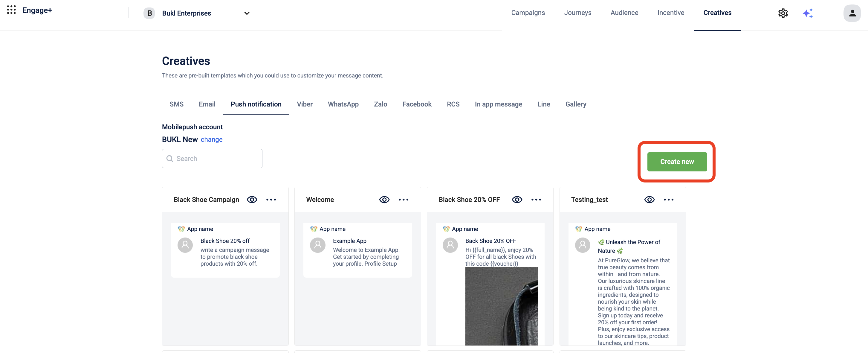
Task: Switch to the SMS tab
Action: coord(177,104)
